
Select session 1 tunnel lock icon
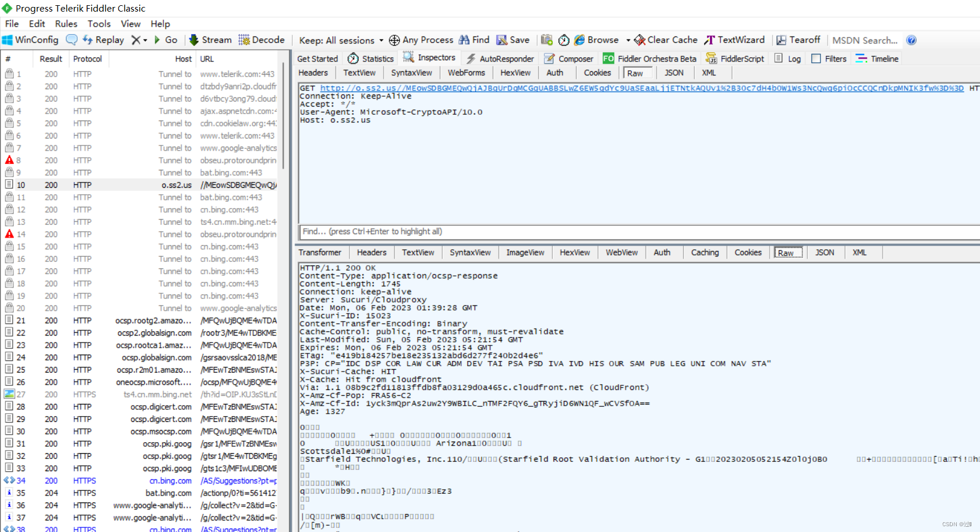click(x=9, y=74)
